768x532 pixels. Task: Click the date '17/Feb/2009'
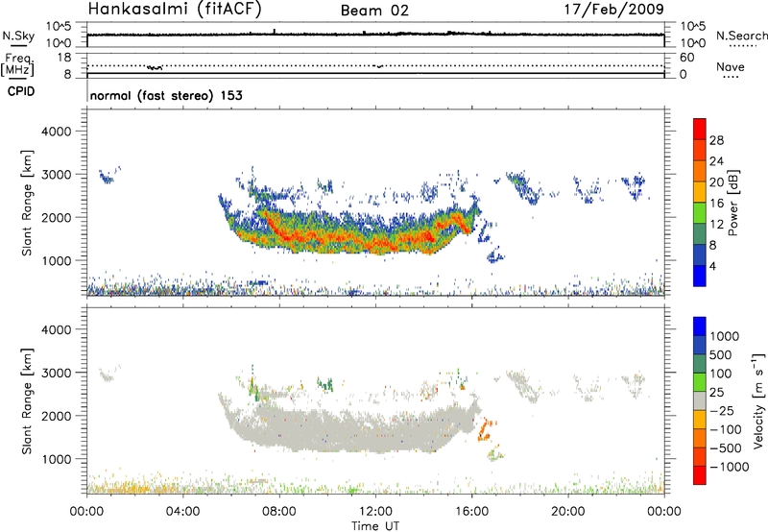pos(614,9)
